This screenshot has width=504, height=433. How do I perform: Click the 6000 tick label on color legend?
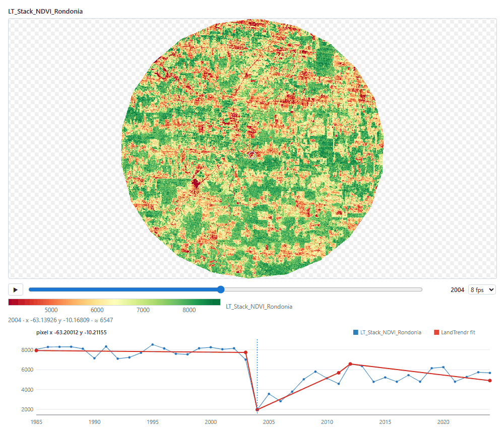97,310
